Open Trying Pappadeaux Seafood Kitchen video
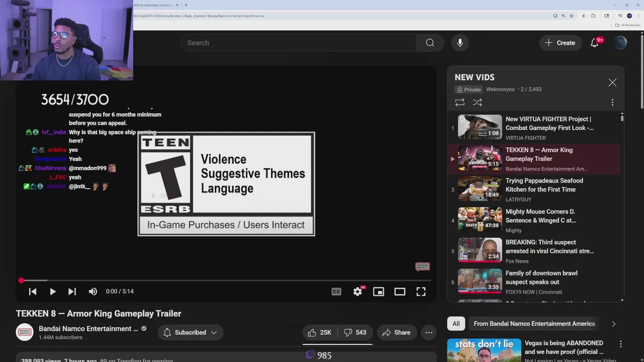Viewport: 644px width, 362px height. [x=534, y=190]
